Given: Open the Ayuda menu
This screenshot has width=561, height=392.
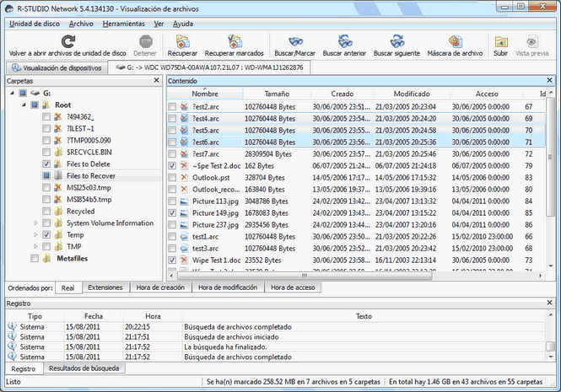Looking at the screenshot, I should click(x=183, y=24).
